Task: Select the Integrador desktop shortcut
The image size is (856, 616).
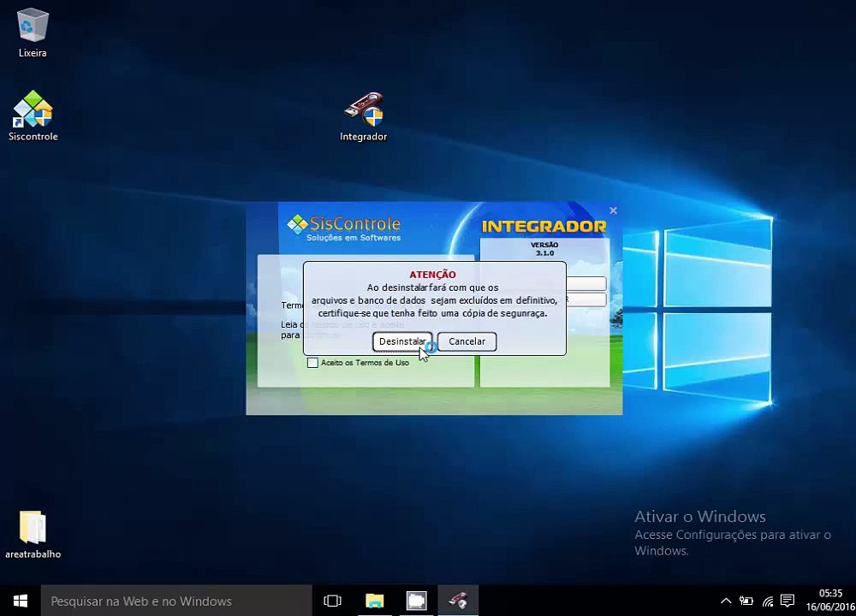Action: point(364,116)
